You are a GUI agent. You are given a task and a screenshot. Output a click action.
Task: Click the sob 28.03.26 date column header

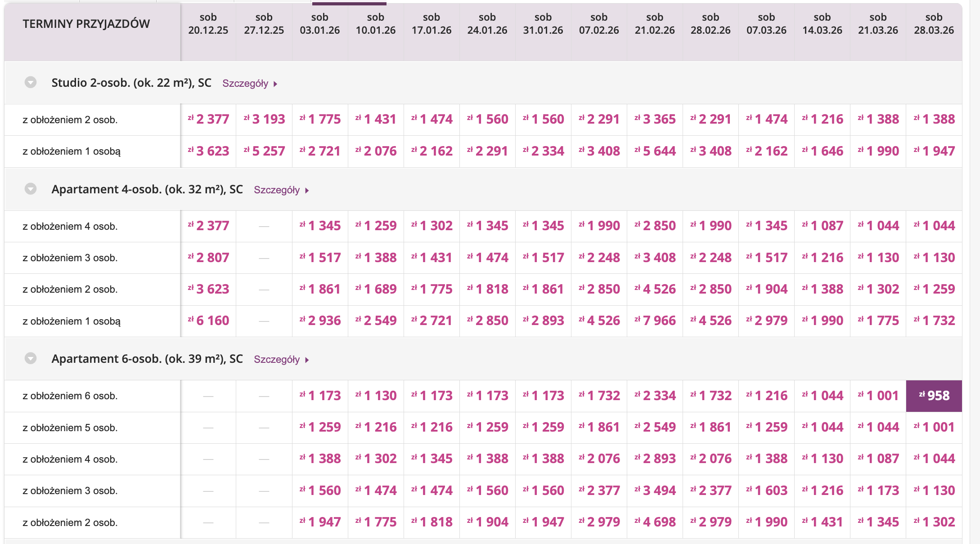(x=934, y=24)
